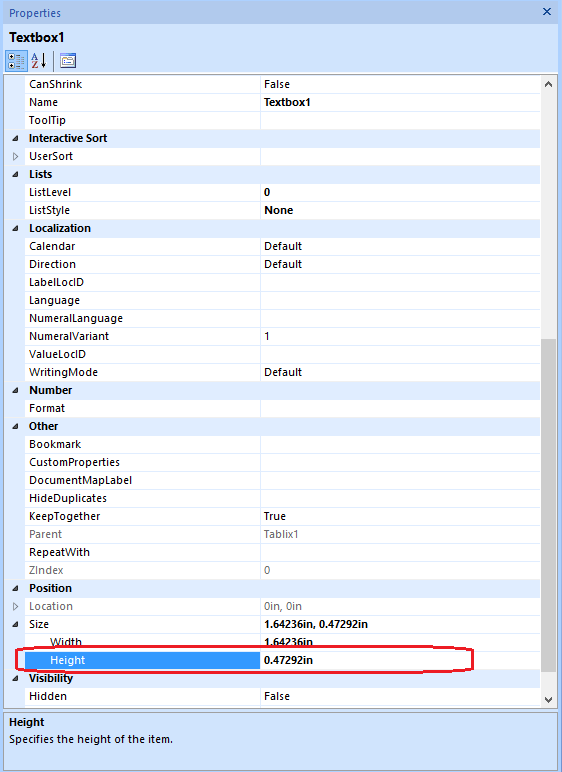
Task: Click the NumeralLanguage value field
Action: click(x=400, y=319)
